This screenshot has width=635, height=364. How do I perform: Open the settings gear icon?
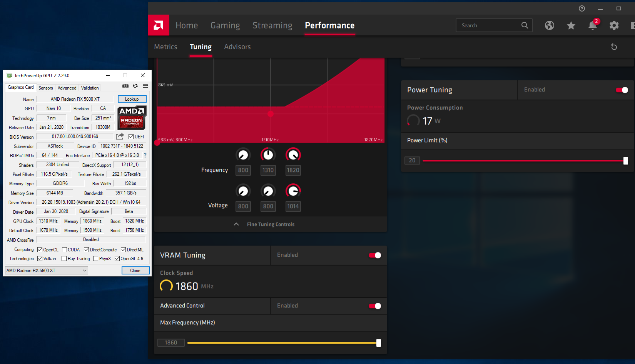pyautogui.click(x=614, y=25)
